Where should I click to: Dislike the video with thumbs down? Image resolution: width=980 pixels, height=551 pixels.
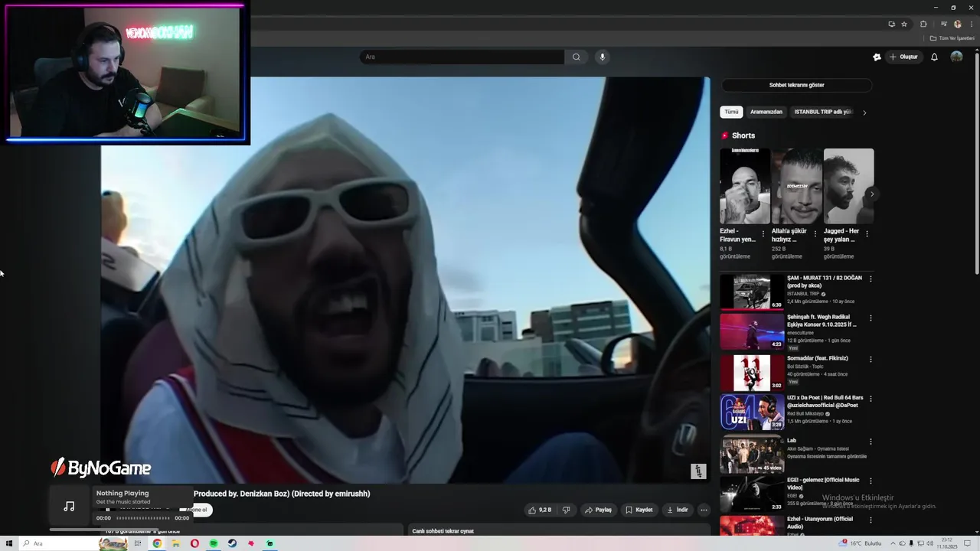(x=567, y=510)
